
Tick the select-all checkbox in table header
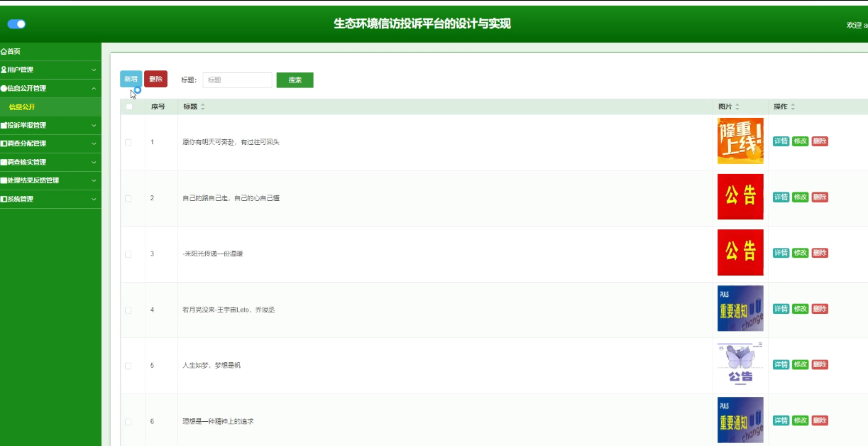(x=128, y=107)
